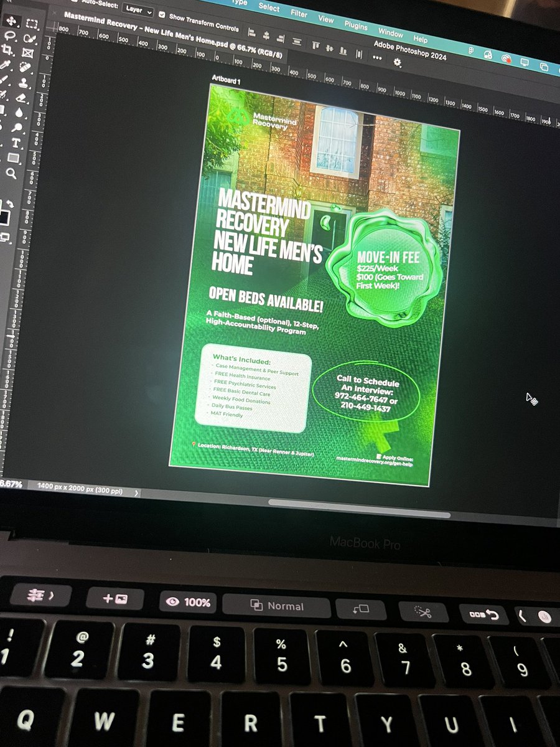The image size is (560, 747).
Task: Click the workspace settings gear button
Action: (398, 62)
